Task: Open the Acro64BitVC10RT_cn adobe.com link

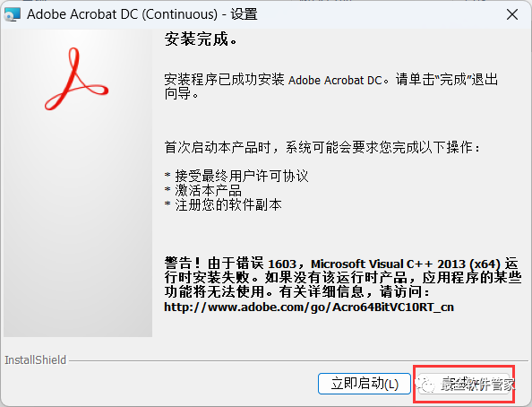Action: point(309,307)
